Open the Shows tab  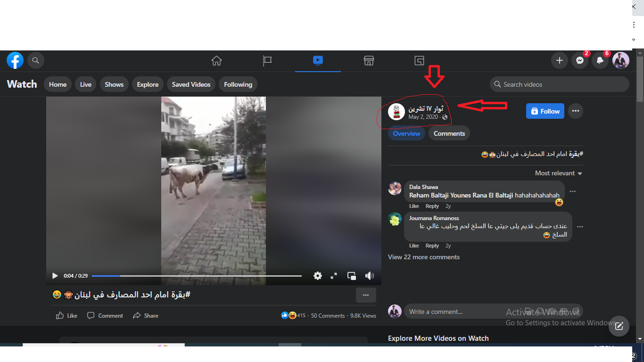coord(114,84)
